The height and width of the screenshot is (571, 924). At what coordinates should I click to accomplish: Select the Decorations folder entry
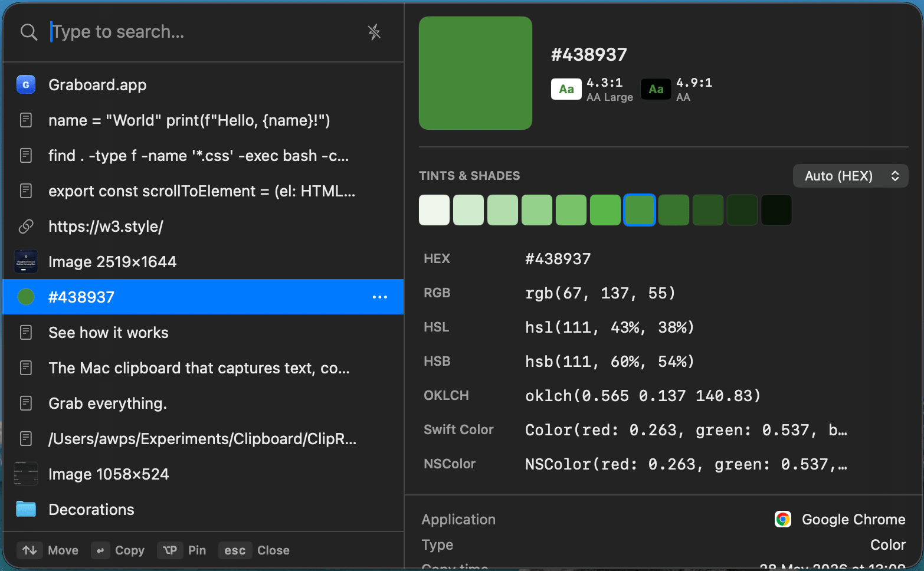coord(203,510)
